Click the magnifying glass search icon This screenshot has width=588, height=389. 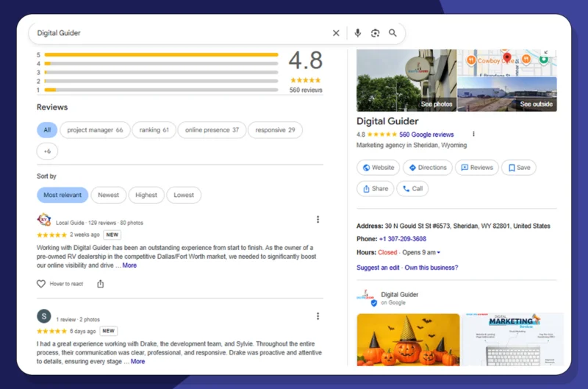tap(392, 33)
